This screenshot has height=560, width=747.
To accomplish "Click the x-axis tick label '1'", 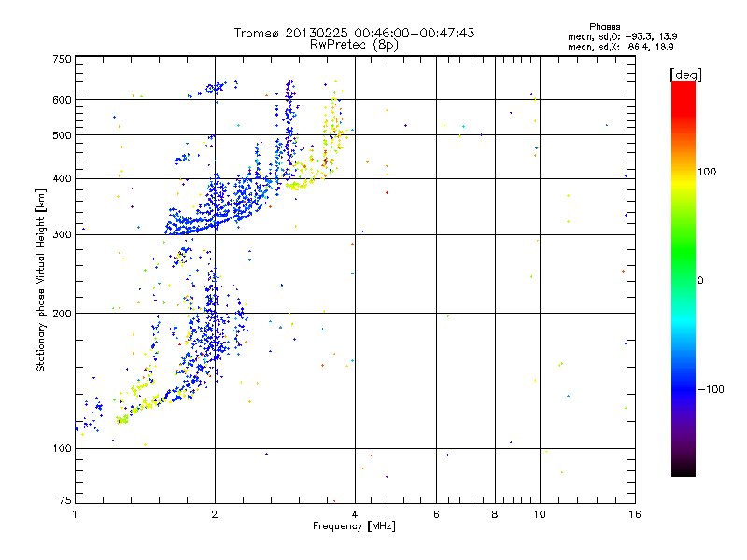I will tap(75, 514).
